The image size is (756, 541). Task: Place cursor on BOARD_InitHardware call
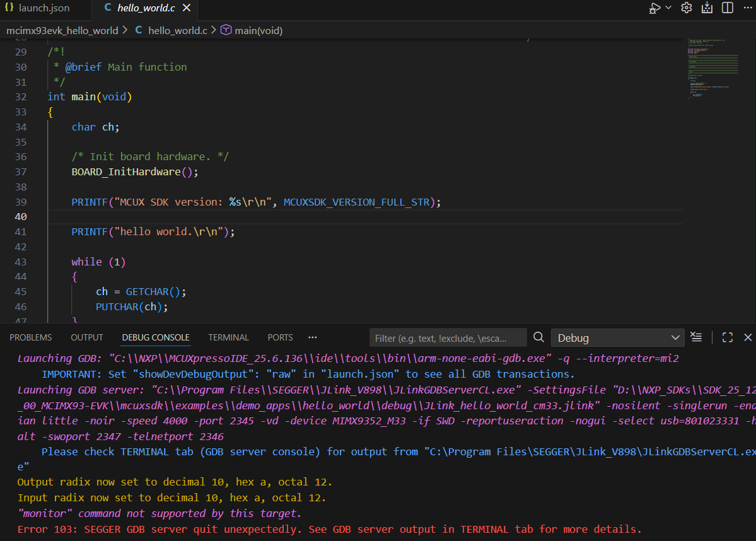click(x=134, y=172)
